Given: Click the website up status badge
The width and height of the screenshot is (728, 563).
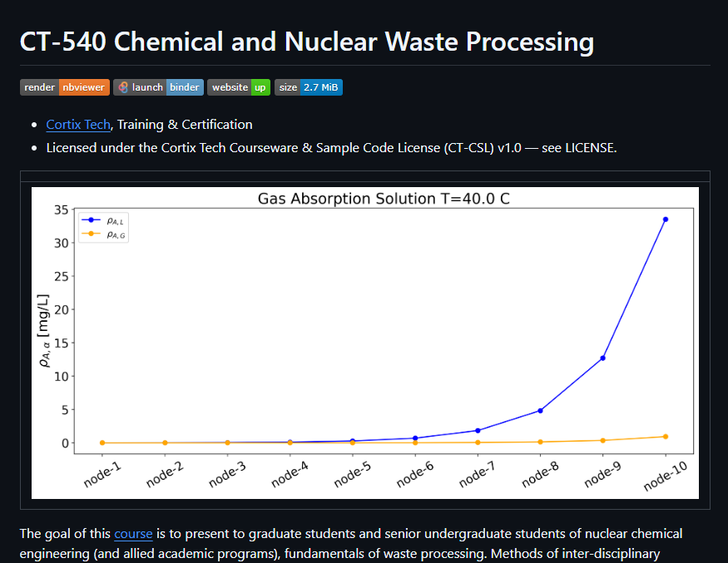Looking at the screenshot, I should click(239, 87).
